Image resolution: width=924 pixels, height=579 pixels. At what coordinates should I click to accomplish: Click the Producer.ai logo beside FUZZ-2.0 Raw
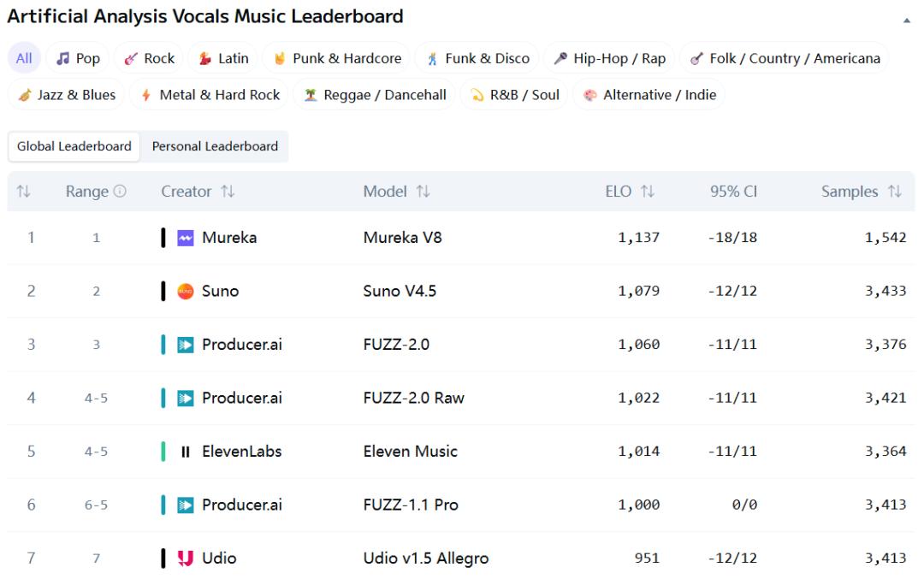pyautogui.click(x=186, y=399)
